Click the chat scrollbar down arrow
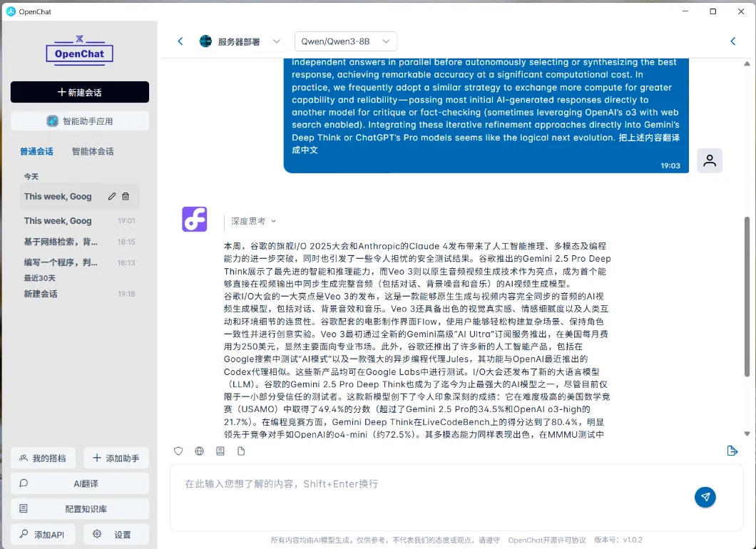This screenshot has width=756, height=549. click(747, 433)
